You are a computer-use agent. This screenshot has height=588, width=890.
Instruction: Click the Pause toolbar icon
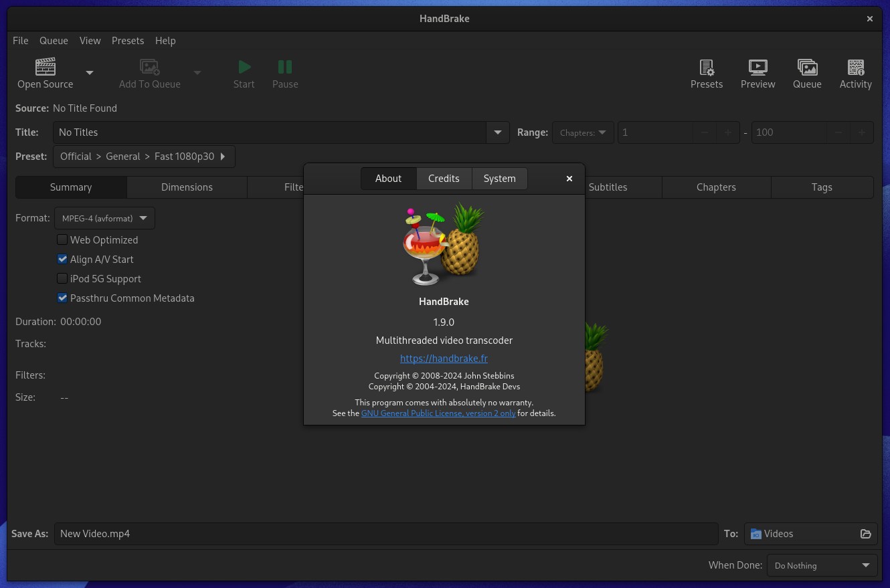[x=285, y=67]
